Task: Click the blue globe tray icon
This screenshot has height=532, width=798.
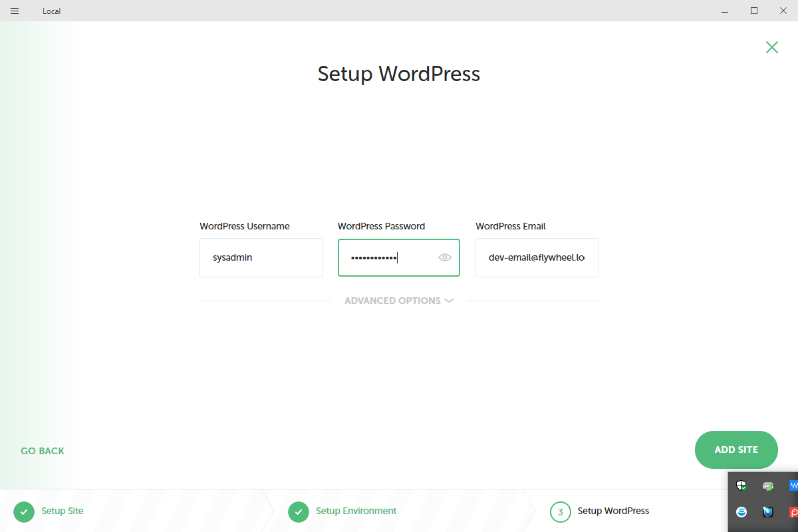Action: [x=741, y=511]
